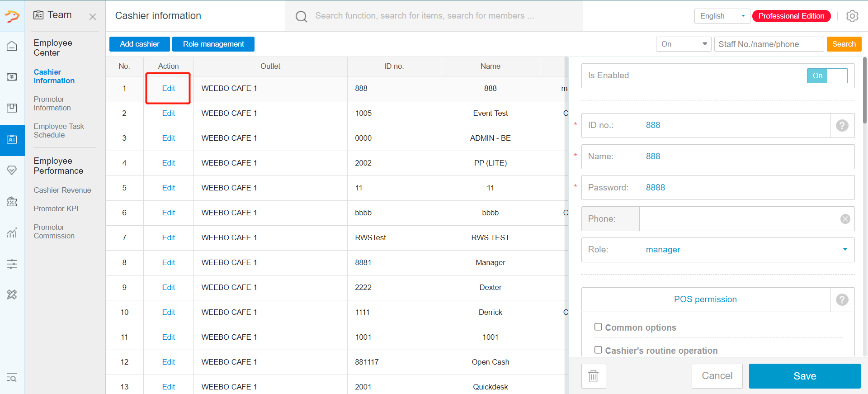The image size is (868, 394).
Task: Click the ID no. input field
Action: [x=706, y=125]
